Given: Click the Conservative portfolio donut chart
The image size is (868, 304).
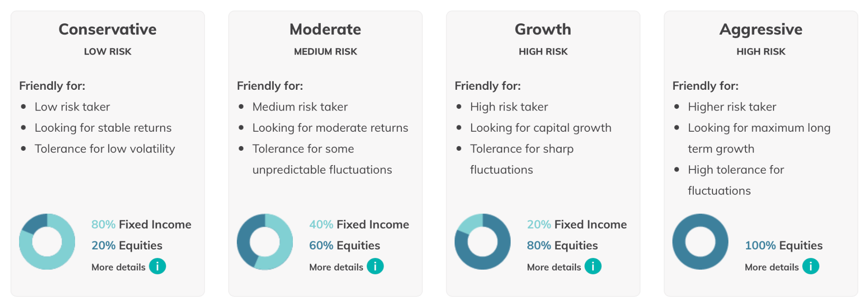Looking at the screenshot, I should pos(47,242).
